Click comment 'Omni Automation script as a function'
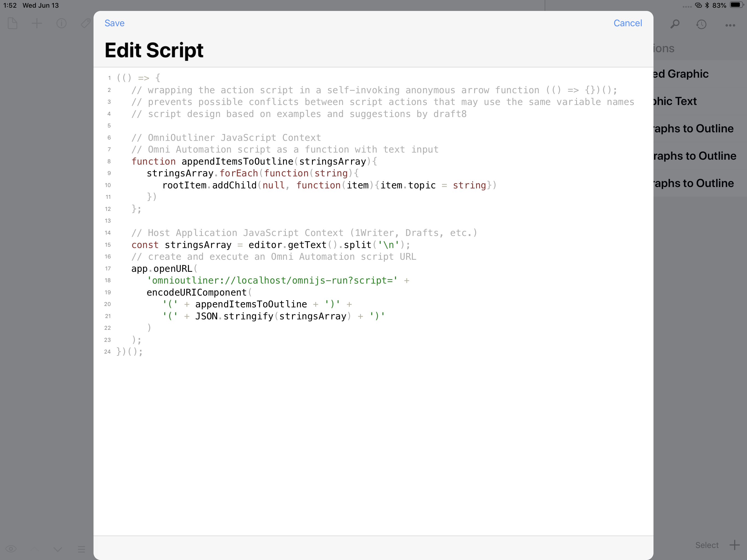747x560 pixels. coord(285,149)
